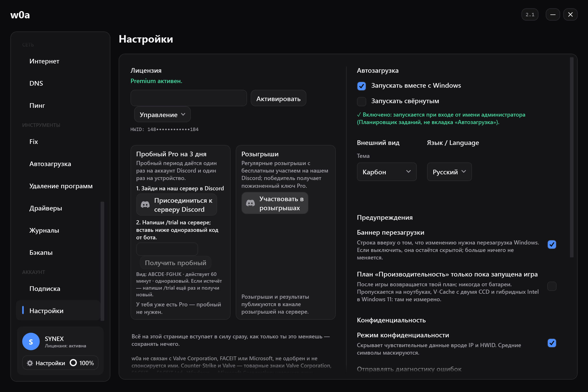Open the Подписка account page
Viewport: 588px width, 392px height.
[x=58, y=289]
